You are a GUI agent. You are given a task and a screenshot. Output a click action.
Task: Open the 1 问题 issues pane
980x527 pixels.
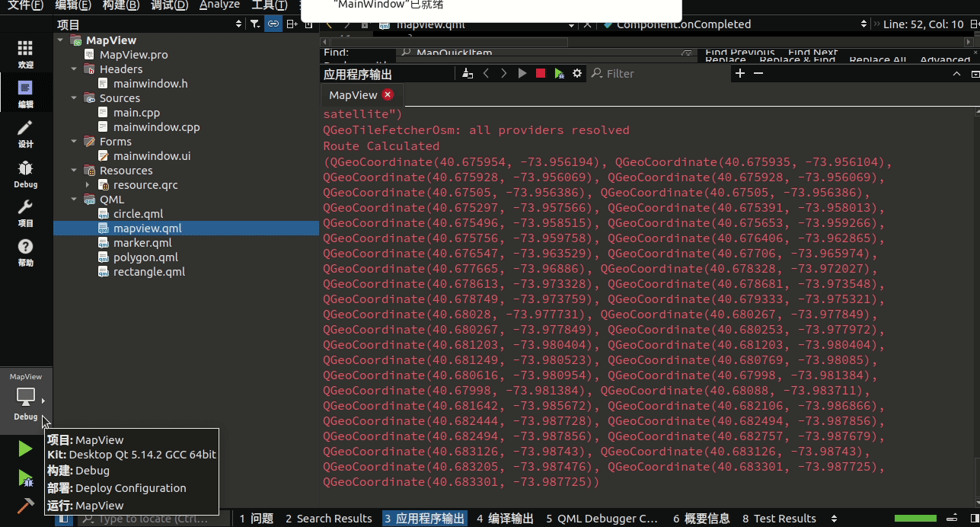(256, 519)
